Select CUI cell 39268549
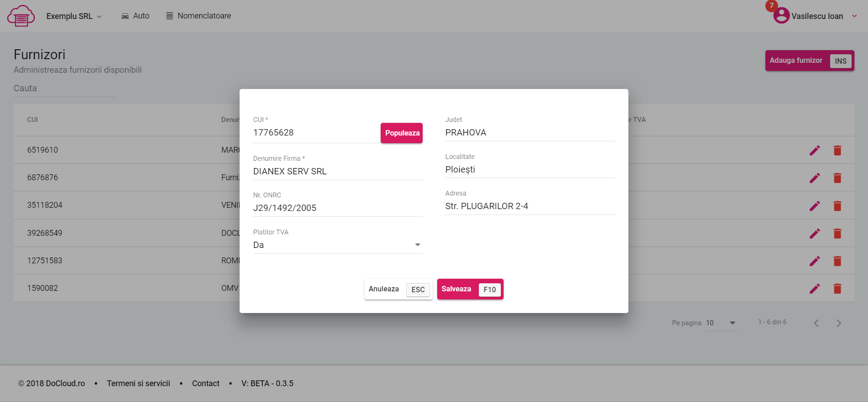Screen dimensions: 868x402 pyautogui.click(x=45, y=233)
